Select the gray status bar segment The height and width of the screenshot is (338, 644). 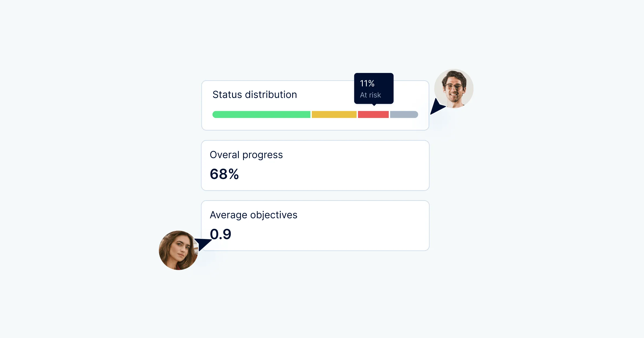[x=404, y=115]
